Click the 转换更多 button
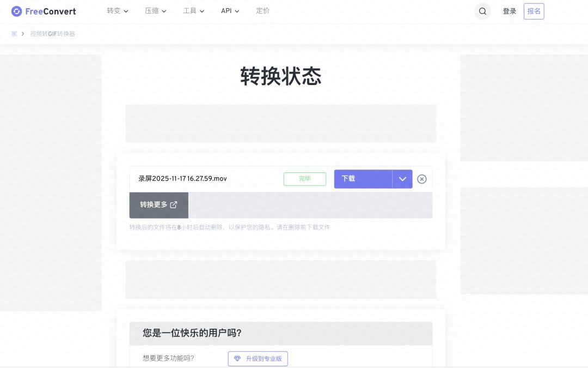Viewport: 588px width, 368px height. point(158,205)
